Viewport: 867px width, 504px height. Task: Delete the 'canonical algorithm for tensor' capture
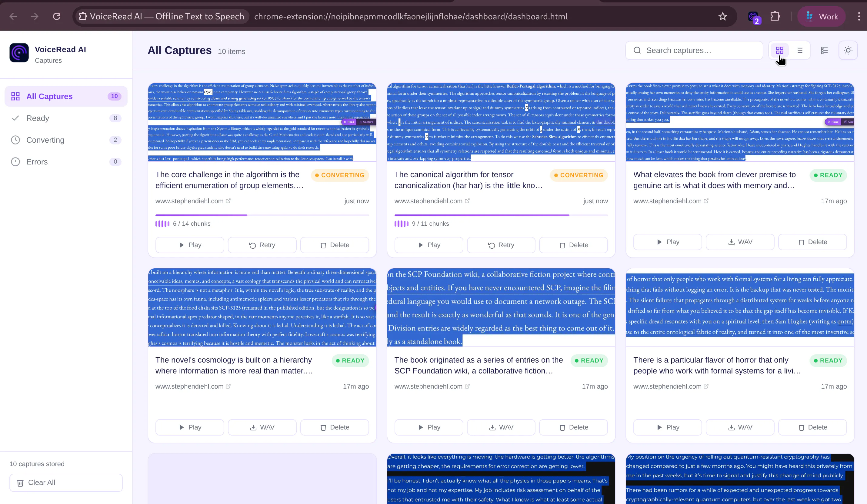tap(574, 245)
